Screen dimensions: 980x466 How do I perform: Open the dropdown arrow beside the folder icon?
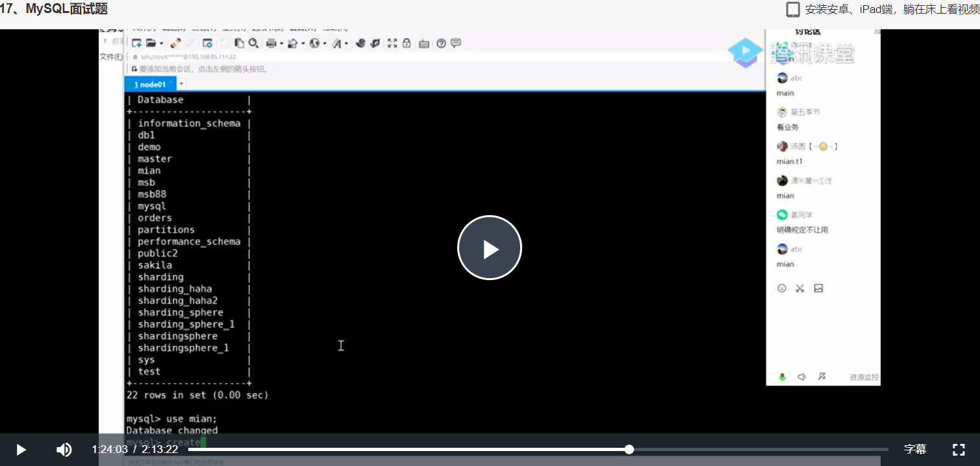point(162,44)
